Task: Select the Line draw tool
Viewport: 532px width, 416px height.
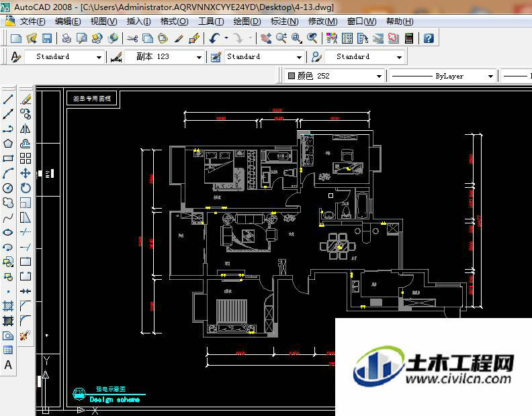Action: point(8,99)
